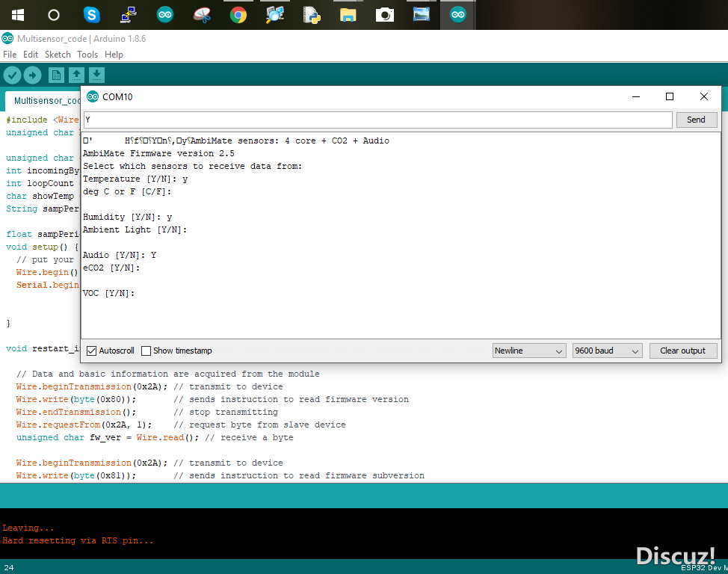Screen dimensions: 728x574
Task: Open the Python installer taskbar icon
Action: click(x=312, y=15)
